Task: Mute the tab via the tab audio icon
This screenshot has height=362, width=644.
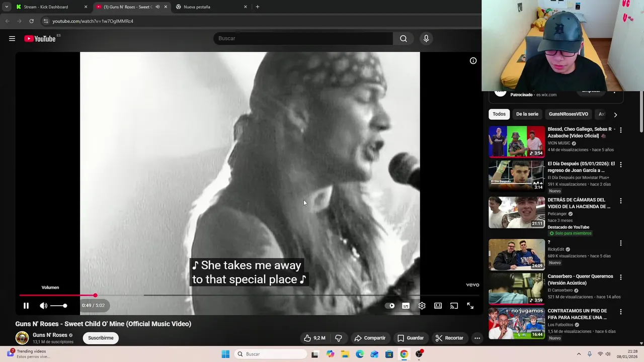Action: pyautogui.click(x=157, y=7)
